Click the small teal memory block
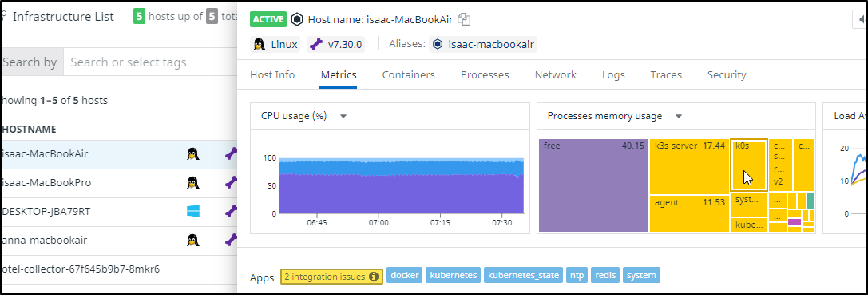The image size is (868, 295). [x=811, y=200]
